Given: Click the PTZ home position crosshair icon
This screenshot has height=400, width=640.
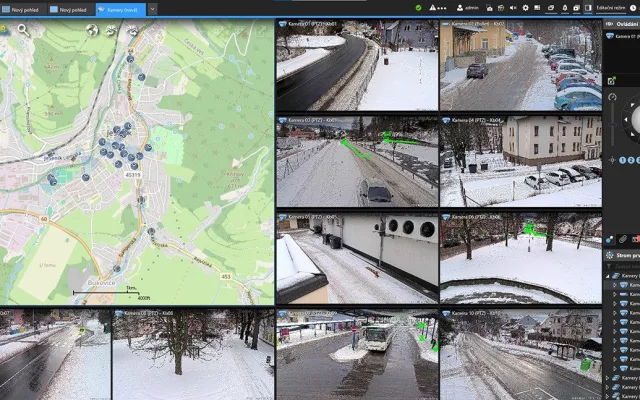Looking at the screenshot, I should [x=612, y=160].
